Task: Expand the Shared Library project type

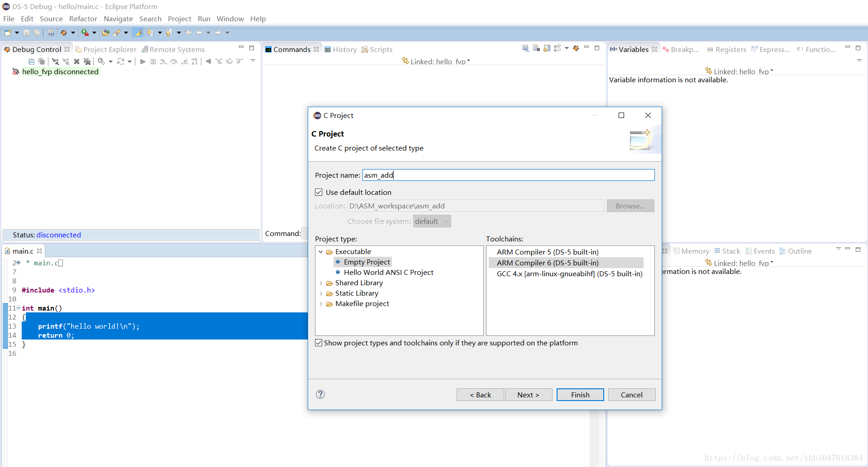Action: 321,283
